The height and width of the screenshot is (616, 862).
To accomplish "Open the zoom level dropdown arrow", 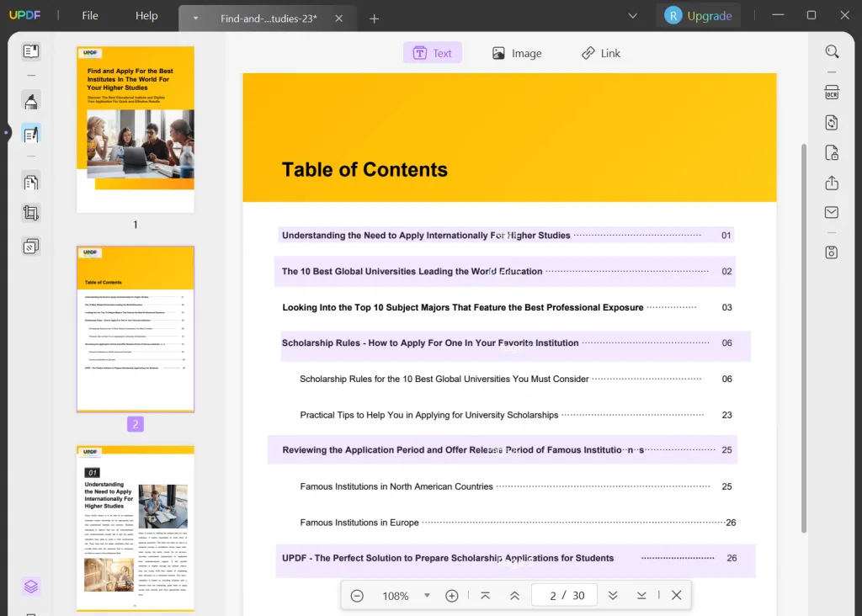I will point(427,596).
